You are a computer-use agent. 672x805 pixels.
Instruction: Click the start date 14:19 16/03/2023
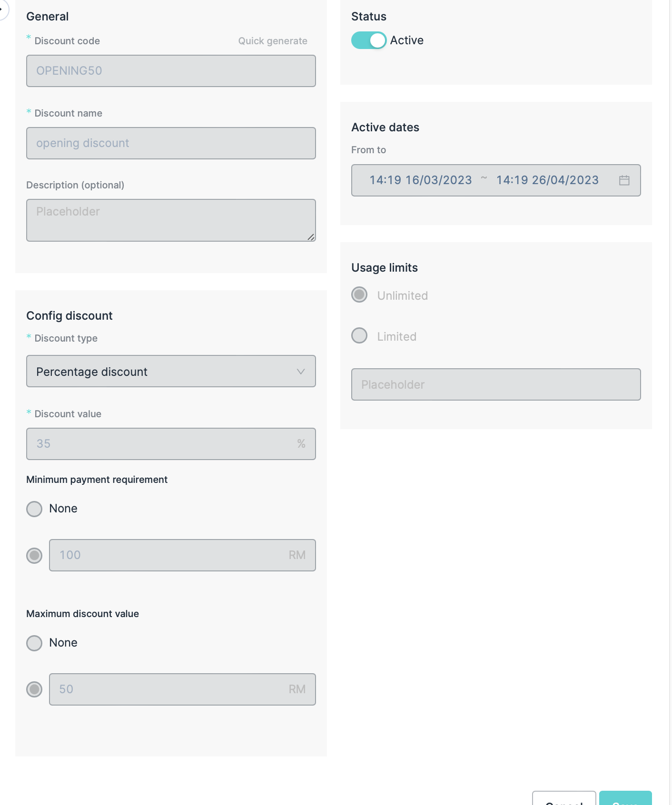click(x=421, y=180)
